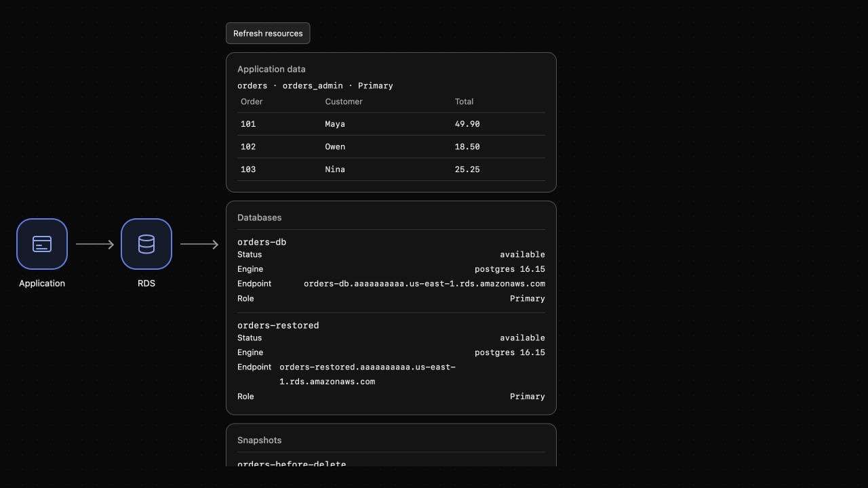Click the Snapshots panel heading

[259, 441]
